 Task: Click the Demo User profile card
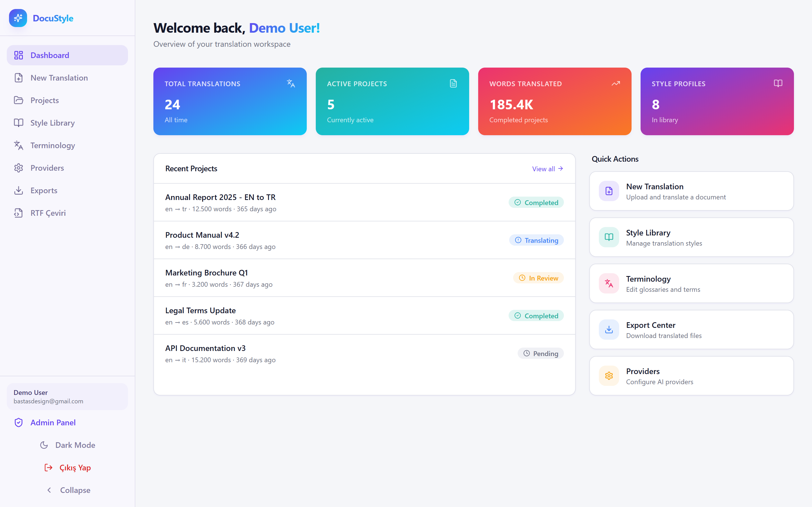click(x=67, y=396)
